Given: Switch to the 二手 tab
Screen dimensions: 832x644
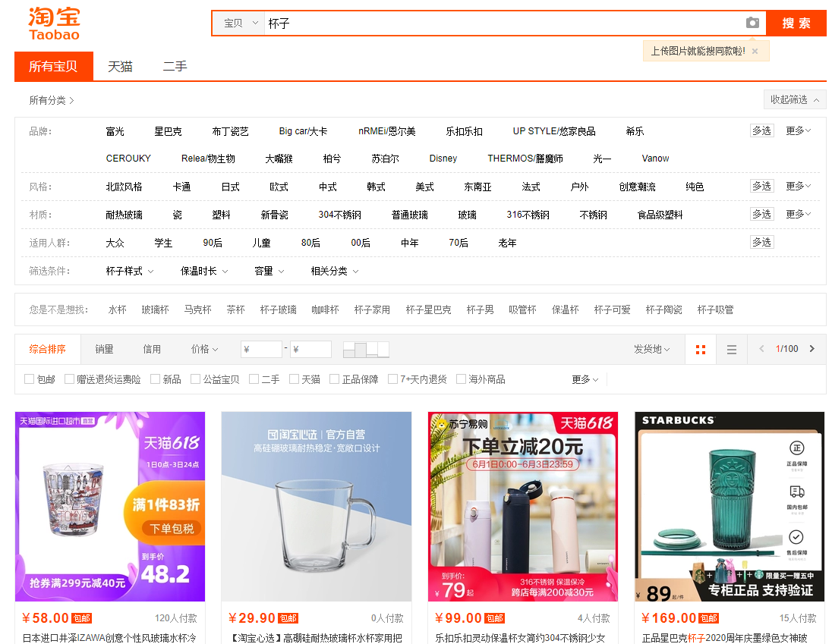Looking at the screenshot, I should (175, 66).
